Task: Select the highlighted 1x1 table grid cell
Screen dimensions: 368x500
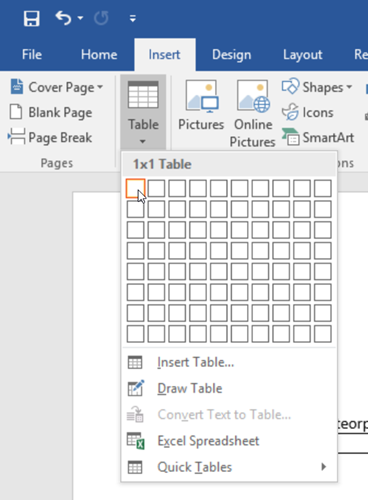Action: coord(135,188)
